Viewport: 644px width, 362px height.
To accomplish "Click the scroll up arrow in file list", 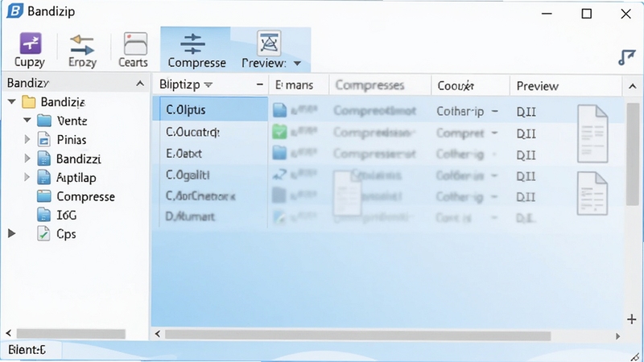I will (x=633, y=86).
